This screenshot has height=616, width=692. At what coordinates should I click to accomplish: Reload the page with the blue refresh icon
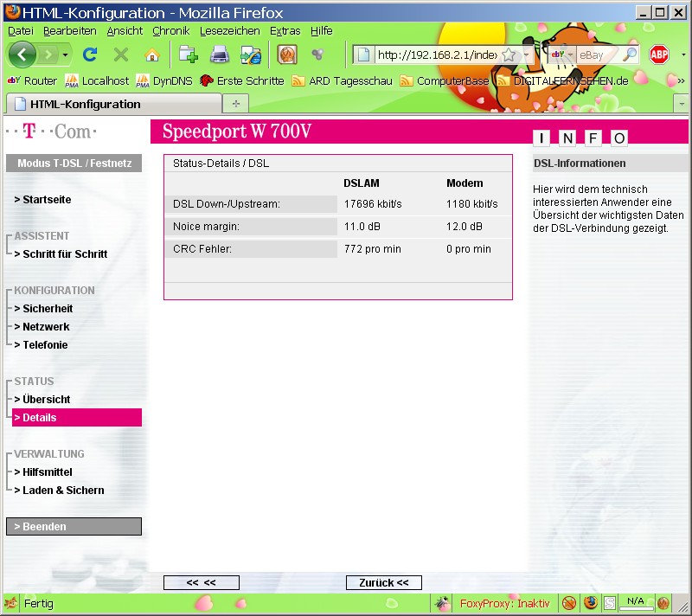(x=90, y=55)
